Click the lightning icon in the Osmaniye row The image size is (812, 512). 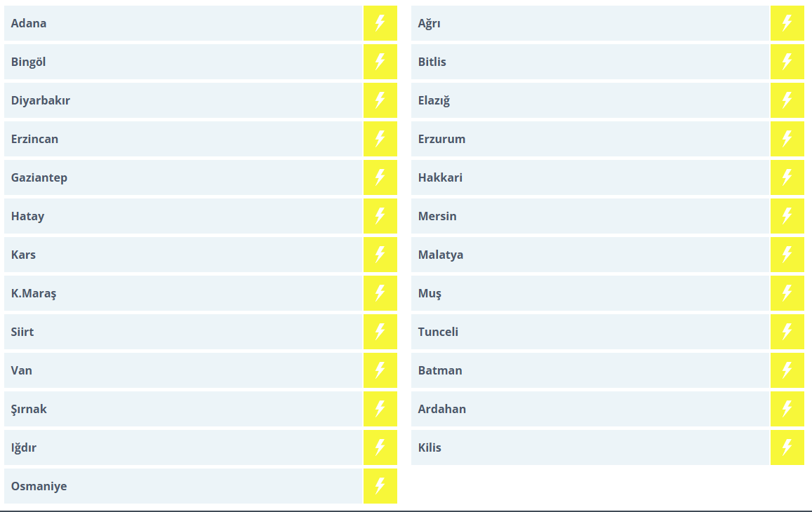380,486
